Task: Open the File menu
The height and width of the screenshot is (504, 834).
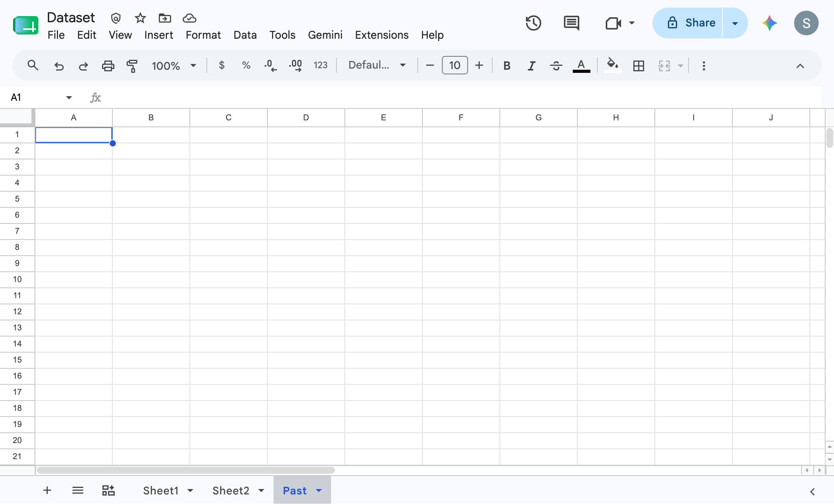Action: pos(56,35)
